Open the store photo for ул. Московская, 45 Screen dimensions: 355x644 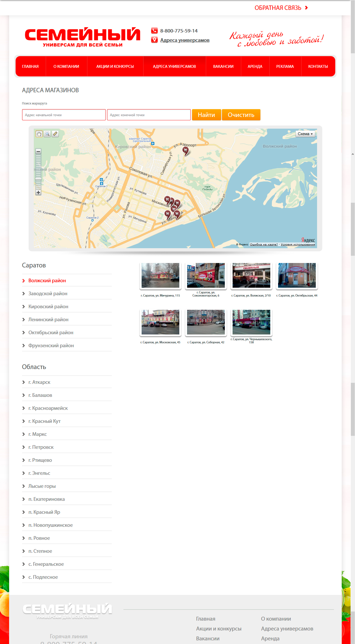tap(160, 322)
